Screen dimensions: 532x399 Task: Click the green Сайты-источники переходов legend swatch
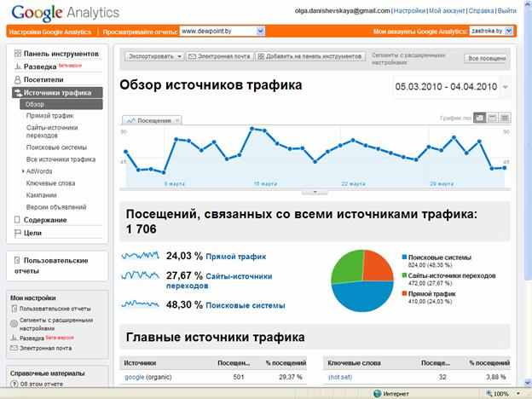404,275
